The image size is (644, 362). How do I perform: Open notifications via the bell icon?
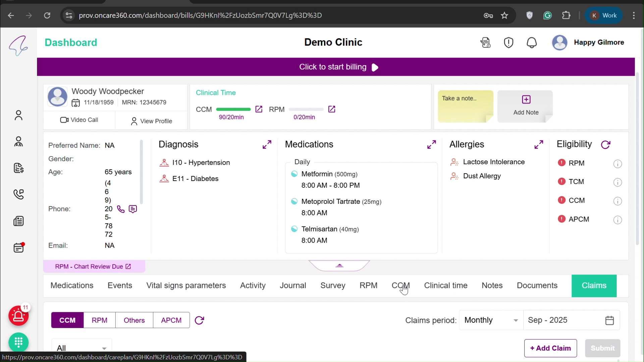pyautogui.click(x=532, y=43)
